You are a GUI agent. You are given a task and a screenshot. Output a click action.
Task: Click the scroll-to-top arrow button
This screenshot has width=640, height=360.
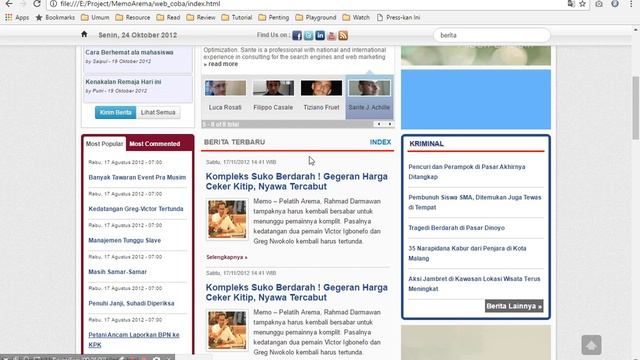(591, 345)
